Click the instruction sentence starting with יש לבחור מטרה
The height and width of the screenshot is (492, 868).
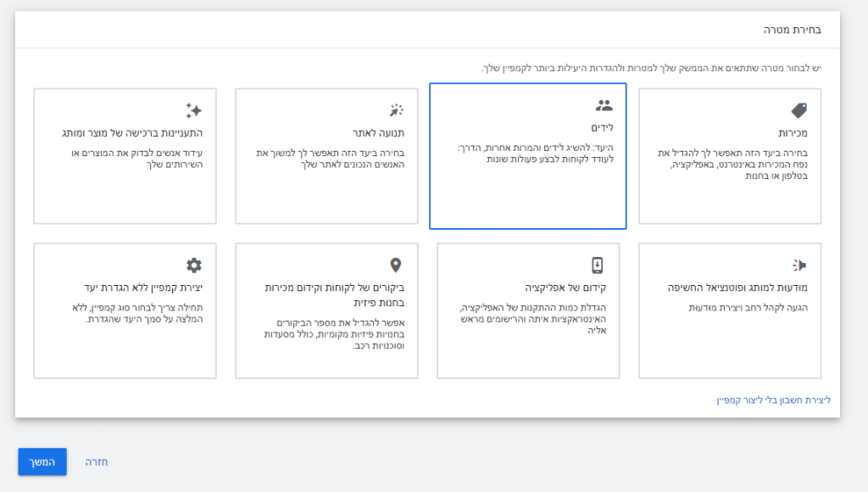pos(652,68)
